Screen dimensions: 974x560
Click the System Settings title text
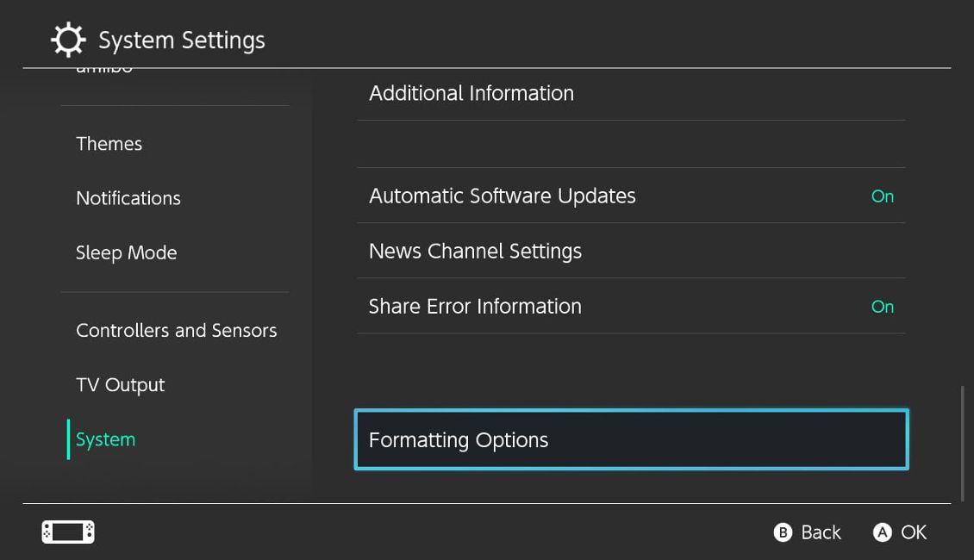coord(181,40)
